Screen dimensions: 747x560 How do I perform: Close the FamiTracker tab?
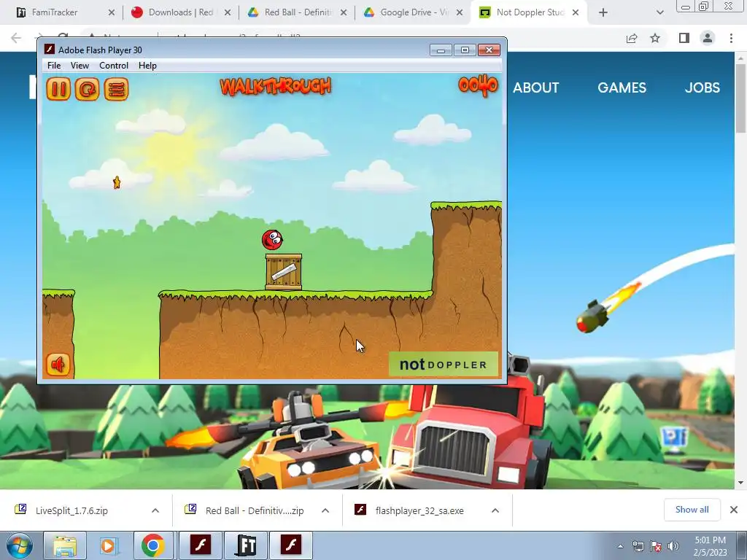[x=112, y=12]
